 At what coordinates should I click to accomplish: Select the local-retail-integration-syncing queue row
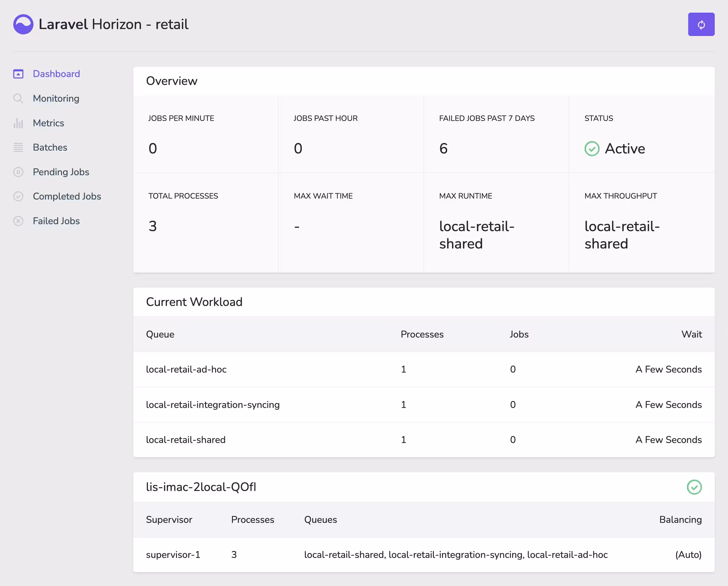point(212,405)
